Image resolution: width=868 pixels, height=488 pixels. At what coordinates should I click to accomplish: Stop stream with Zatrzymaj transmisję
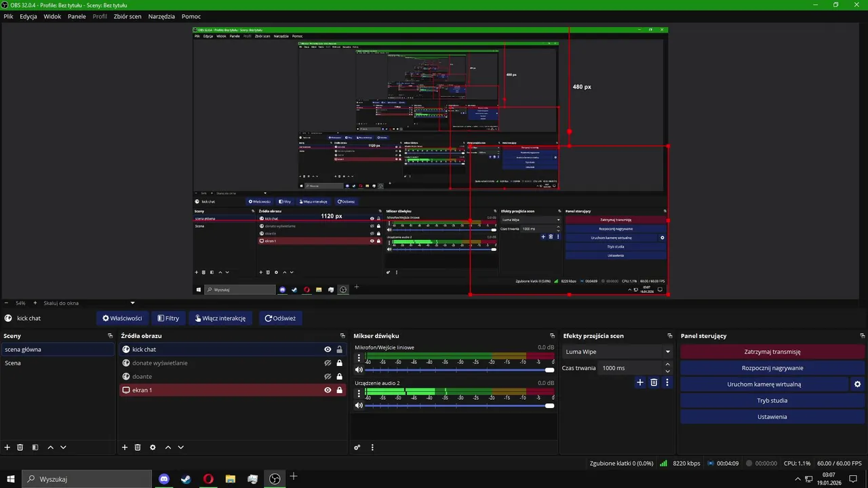[772, 352]
